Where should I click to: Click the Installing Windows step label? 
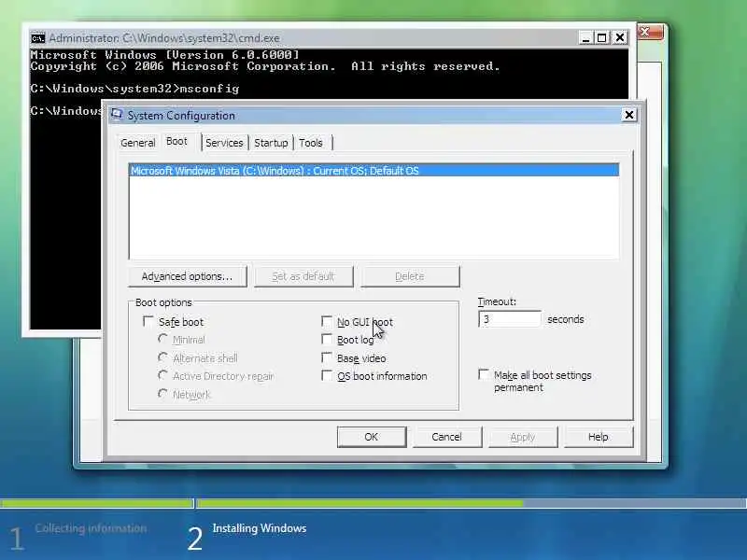click(260, 528)
